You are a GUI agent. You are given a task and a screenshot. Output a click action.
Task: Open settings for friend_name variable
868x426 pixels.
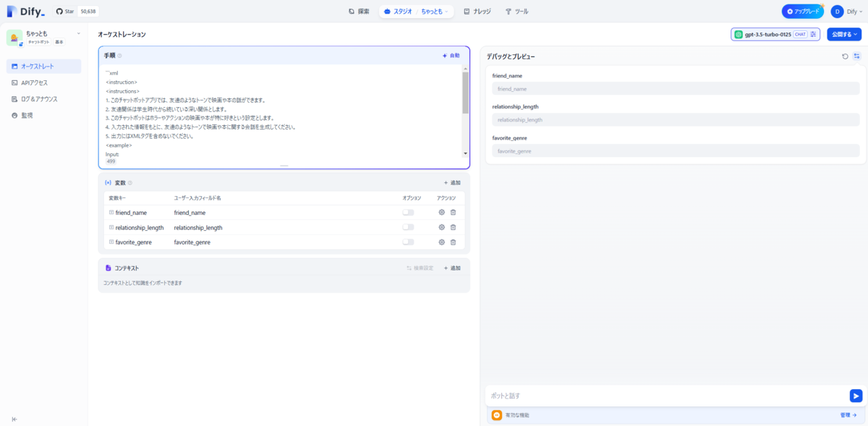(x=441, y=213)
